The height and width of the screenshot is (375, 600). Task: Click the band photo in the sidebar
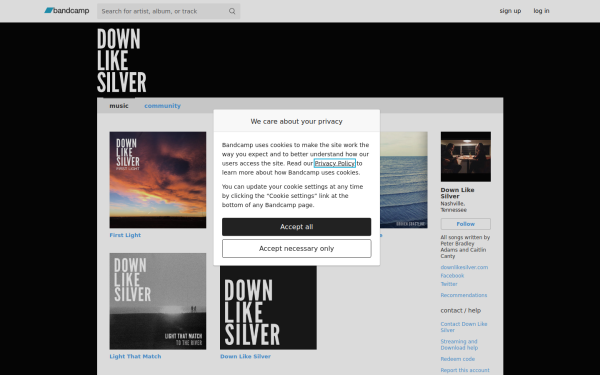tap(466, 157)
